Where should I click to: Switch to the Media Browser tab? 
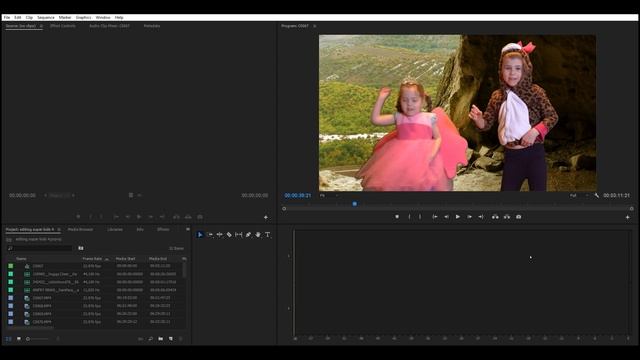click(x=80, y=229)
